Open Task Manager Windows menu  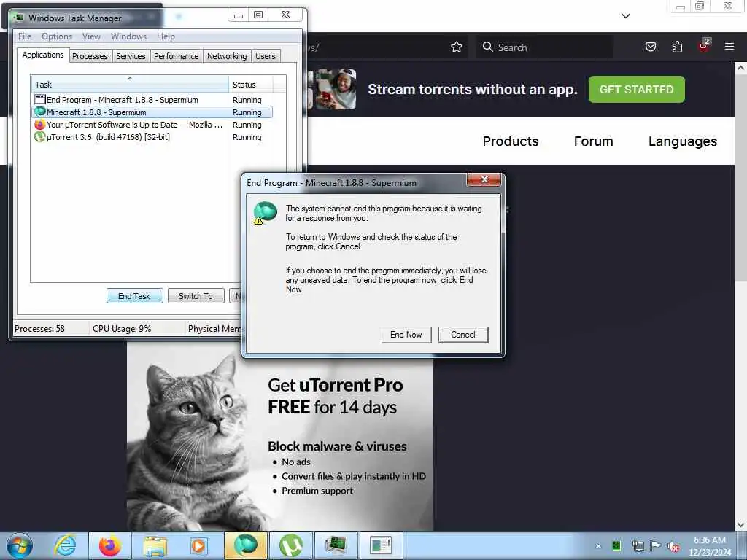pyautogui.click(x=128, y=36)
